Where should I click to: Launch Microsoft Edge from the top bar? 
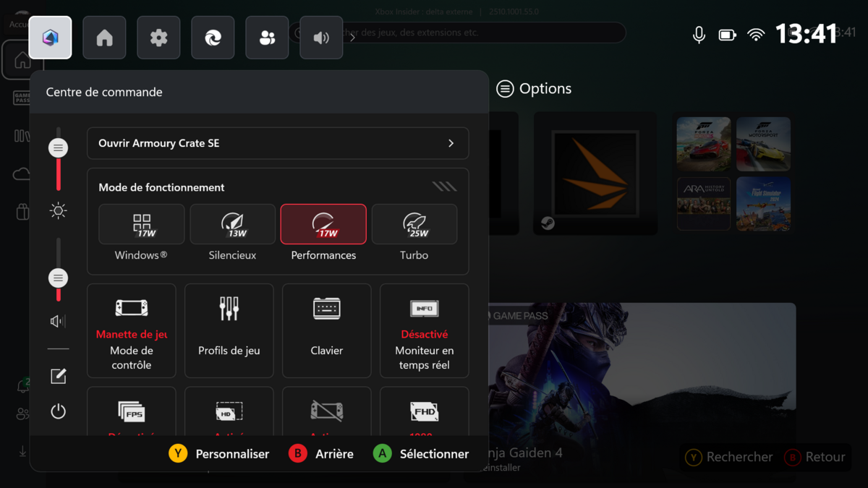click(x=213, y=38)
